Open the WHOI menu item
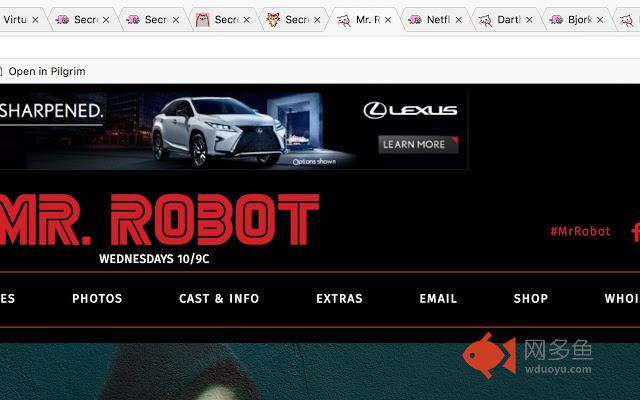 coord(622,298)
